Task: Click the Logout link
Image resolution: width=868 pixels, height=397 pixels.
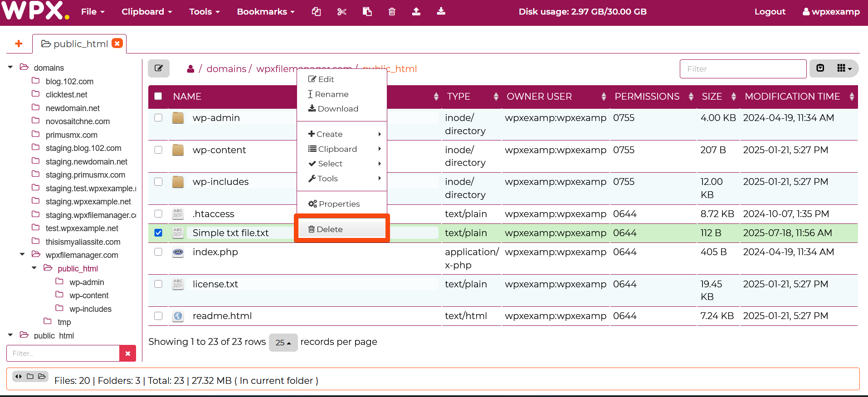Action: (x=770, y=12)
